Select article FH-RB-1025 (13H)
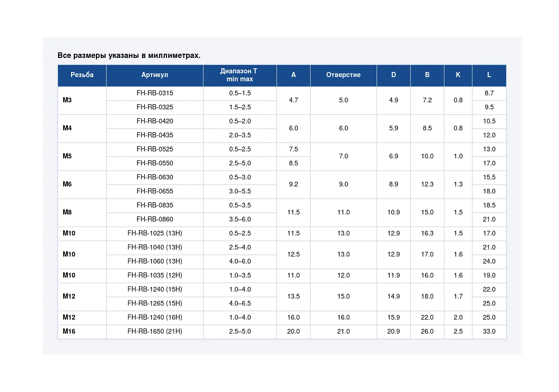559x392 pixels. [x=155, y=234]
